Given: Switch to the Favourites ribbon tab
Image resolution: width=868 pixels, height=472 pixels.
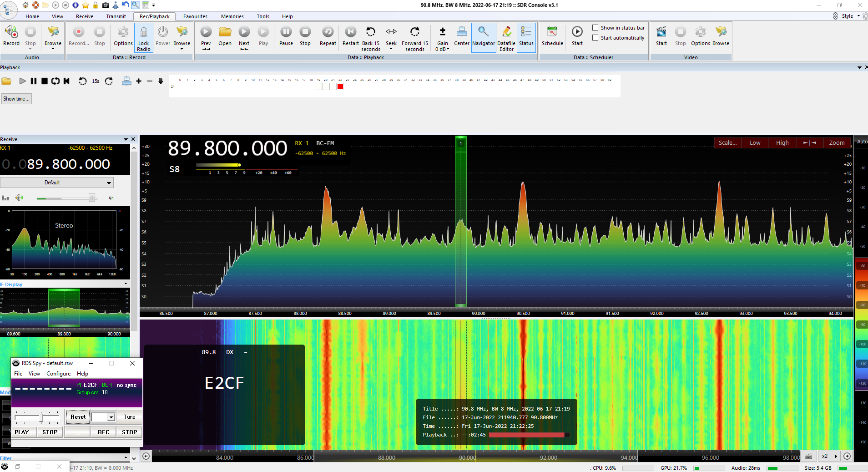Looking at the screenshot, I should [x=195, y=16].
